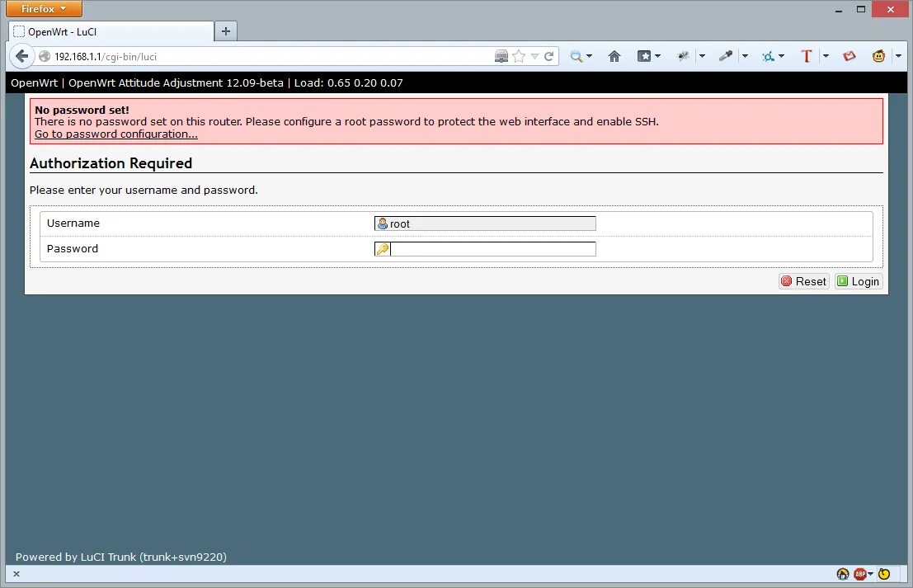Click the OpenWrt header link
Image resolution: width=913 pixels, height=588 pixels.
click(34, 82)
